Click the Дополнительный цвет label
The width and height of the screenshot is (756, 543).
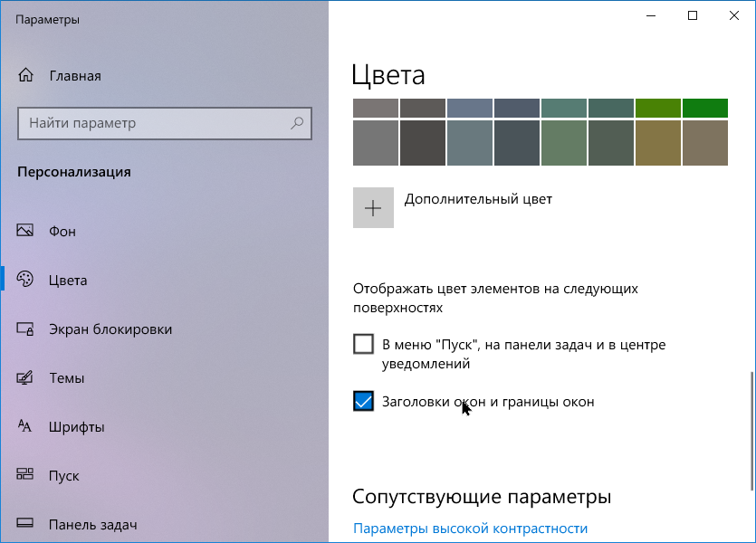pos(477,198)
